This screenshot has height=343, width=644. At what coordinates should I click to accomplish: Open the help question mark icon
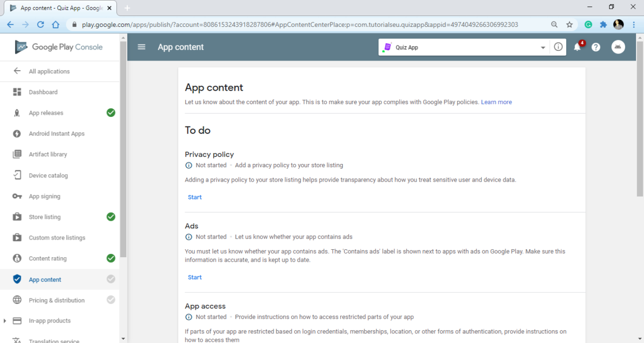(596, 47)
